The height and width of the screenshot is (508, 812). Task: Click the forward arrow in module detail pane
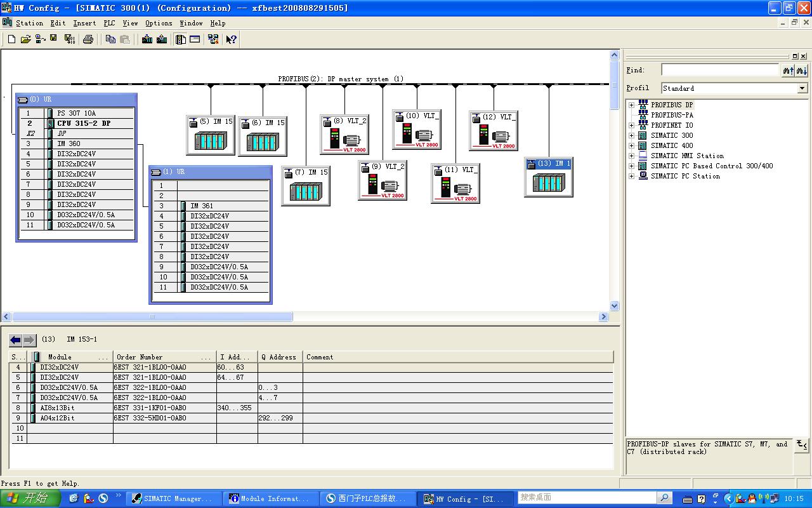pyautogui.click(x=29, y=340)
